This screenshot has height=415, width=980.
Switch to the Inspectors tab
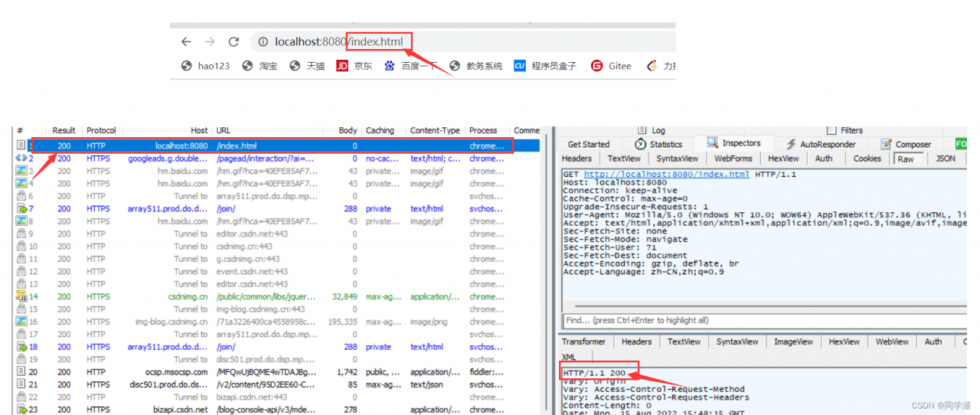click(733, 143)
